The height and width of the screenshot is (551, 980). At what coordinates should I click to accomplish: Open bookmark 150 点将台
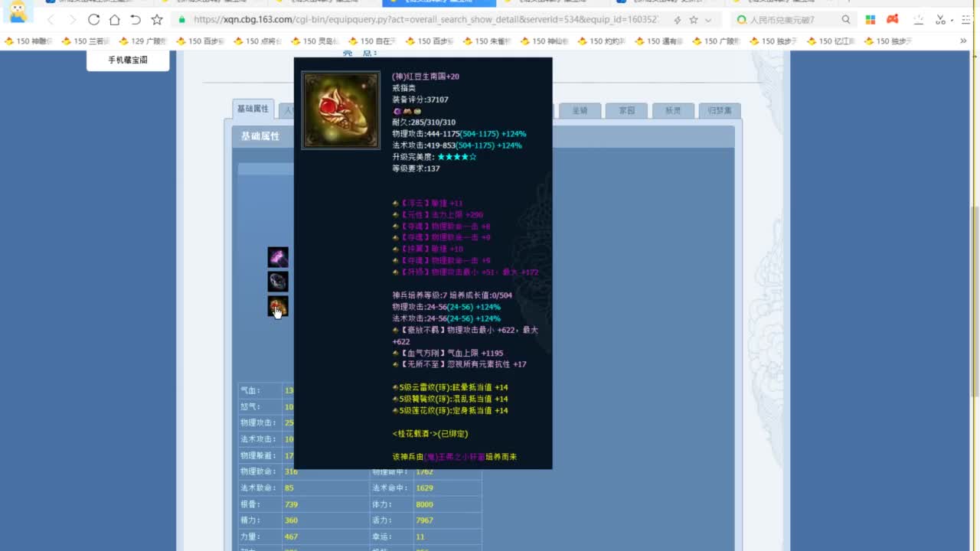point(259,41)
